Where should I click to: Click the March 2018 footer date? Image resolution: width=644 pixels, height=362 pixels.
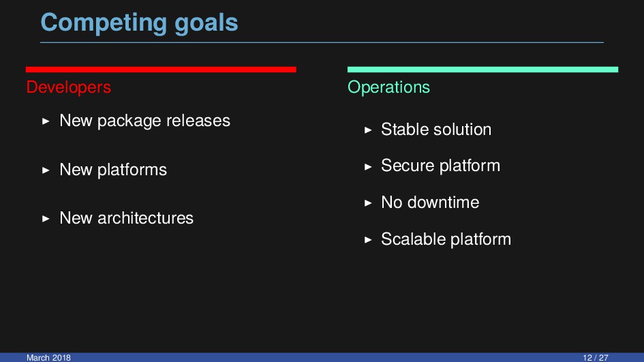click(x=48, y=357)
